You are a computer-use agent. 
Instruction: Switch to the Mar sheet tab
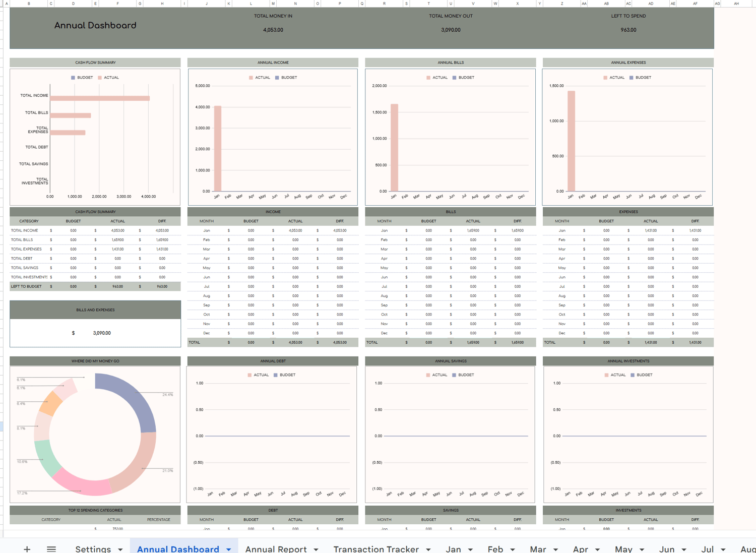click(538, 548)
